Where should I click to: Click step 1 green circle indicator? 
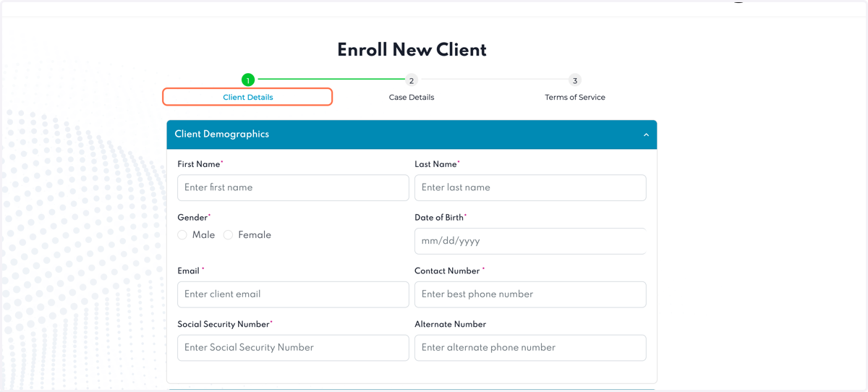pos(248,80)
